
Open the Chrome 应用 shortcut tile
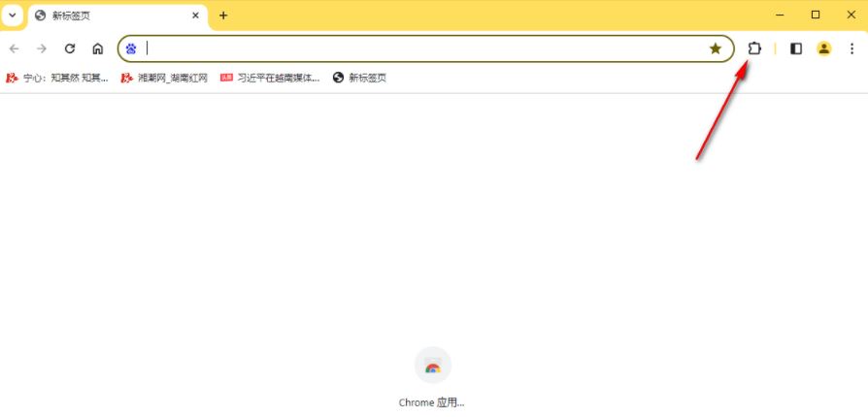(x=432, y=377)
